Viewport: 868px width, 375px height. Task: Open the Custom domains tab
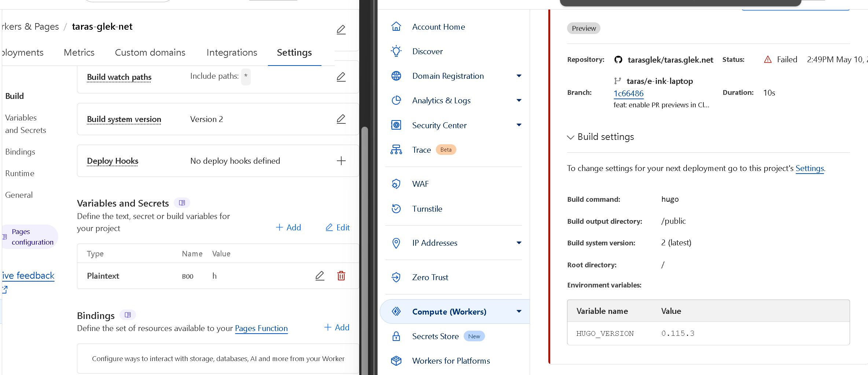(150, 52)
